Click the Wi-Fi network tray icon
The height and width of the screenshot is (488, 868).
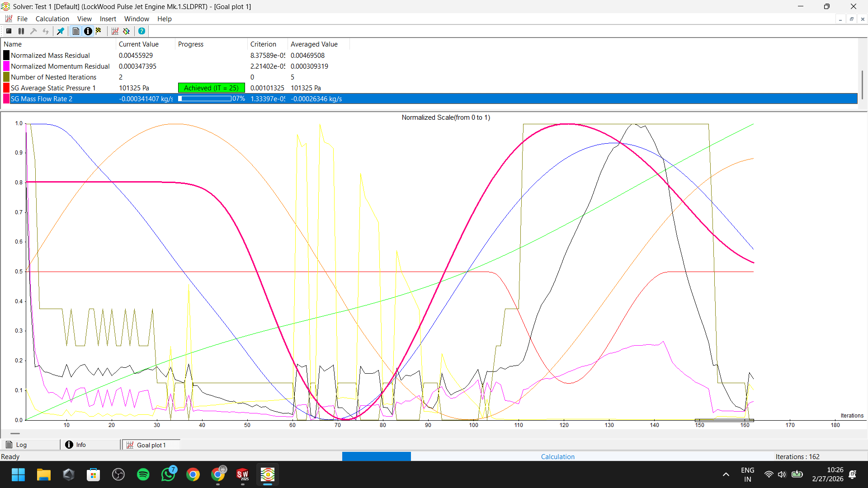click(x=769, y=474)
